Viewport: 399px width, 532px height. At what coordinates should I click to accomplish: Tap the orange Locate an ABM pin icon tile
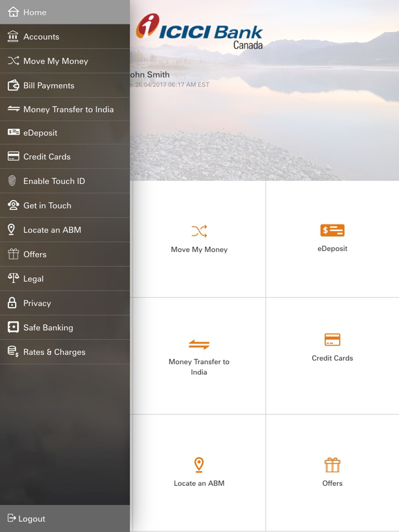pyautogui.click(x=199, y=465)
